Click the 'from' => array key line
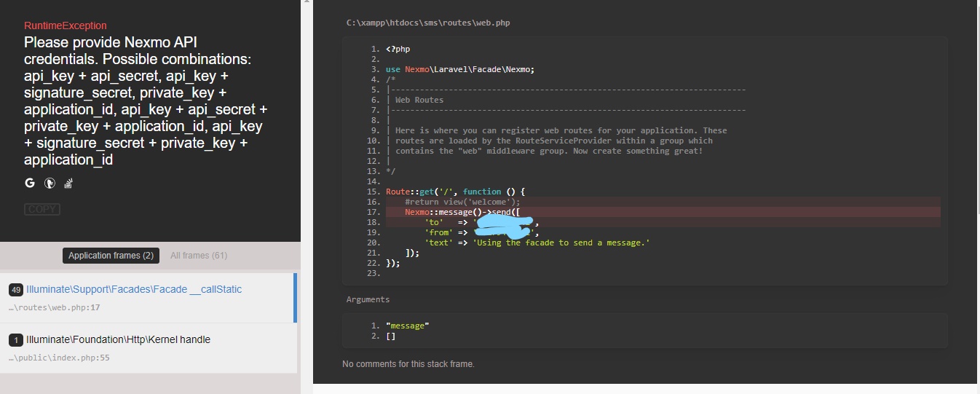 point(481,232)
